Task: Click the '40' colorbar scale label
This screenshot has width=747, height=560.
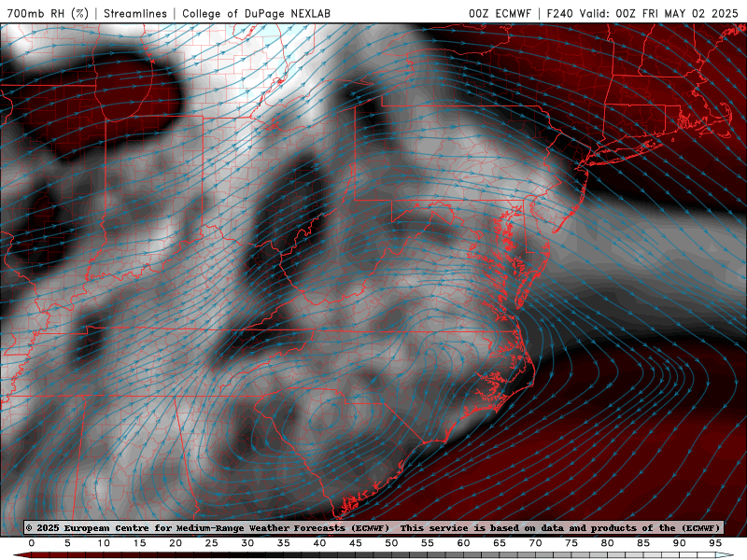Action: [319, 543]
